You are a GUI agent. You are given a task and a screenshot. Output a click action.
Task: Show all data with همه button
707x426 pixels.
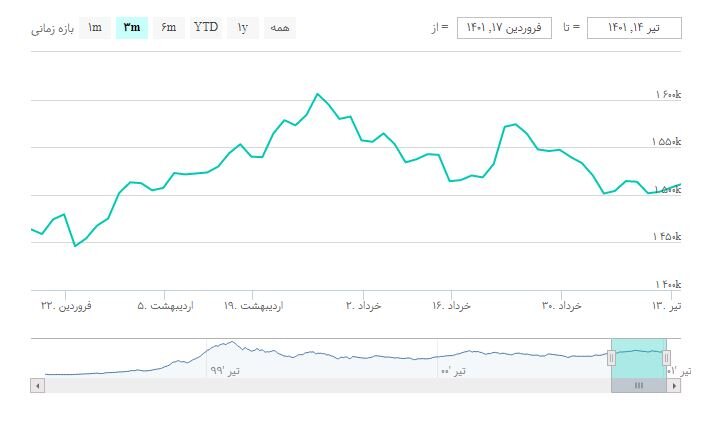click(280, 27)
